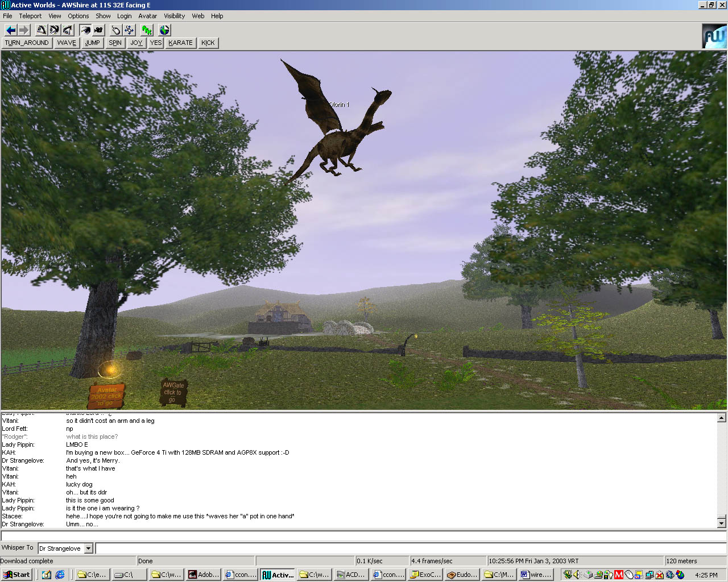728x582 pixels.
Task: Click the first face look icon
Action: tap(42, 30)
